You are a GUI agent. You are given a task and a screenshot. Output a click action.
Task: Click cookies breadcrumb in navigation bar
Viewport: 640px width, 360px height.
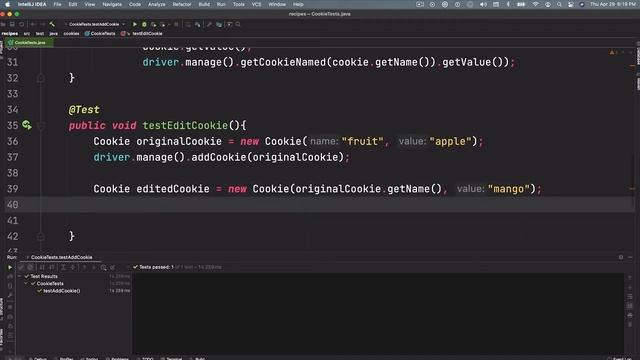(71, 33)
